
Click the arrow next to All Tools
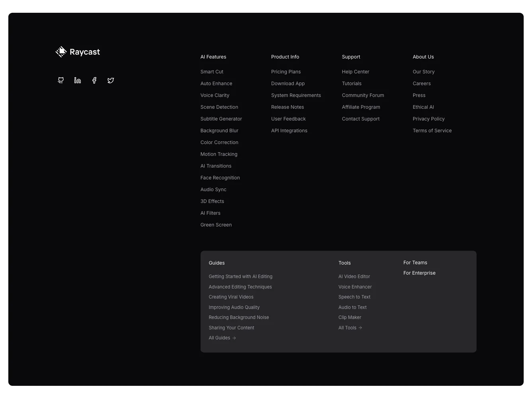[360, 328]
